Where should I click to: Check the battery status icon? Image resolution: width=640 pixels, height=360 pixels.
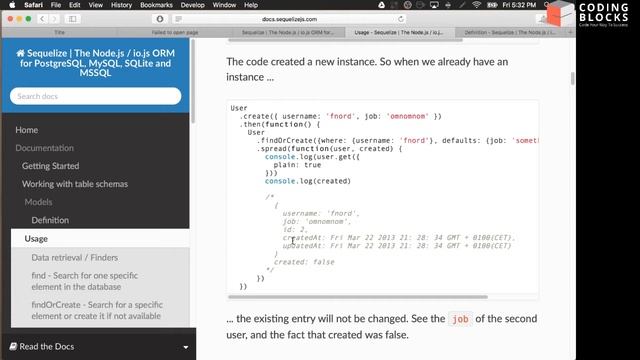[x=492, y=5]
